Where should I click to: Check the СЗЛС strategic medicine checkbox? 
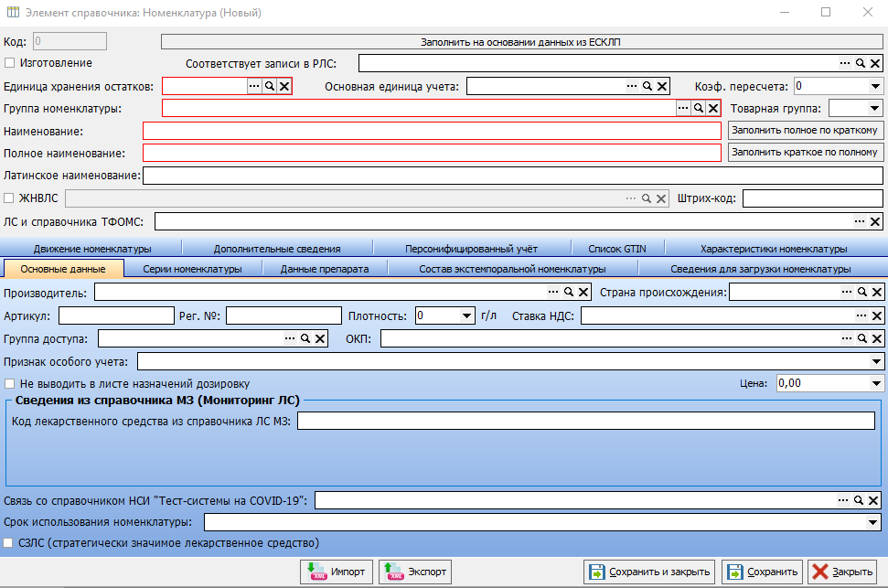click(10, 543)
